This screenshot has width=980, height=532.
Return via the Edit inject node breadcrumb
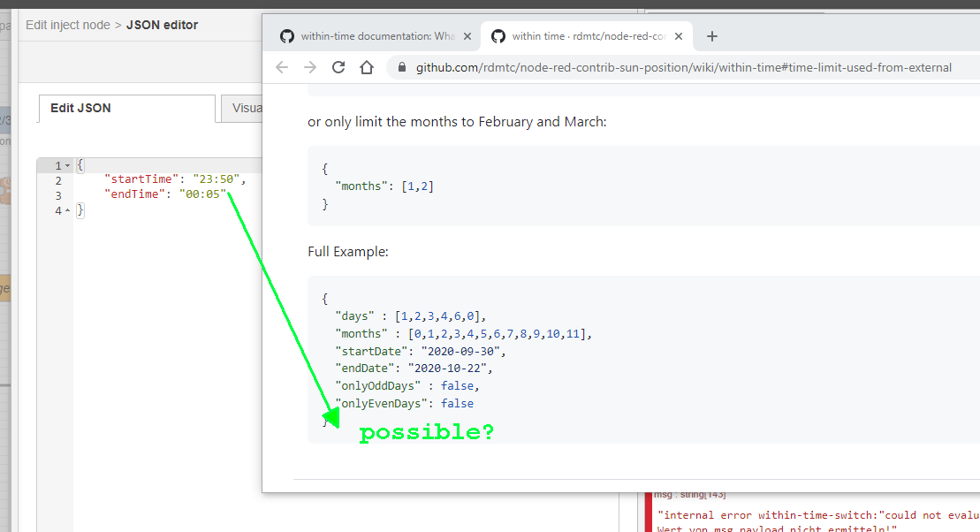(67, 24)
